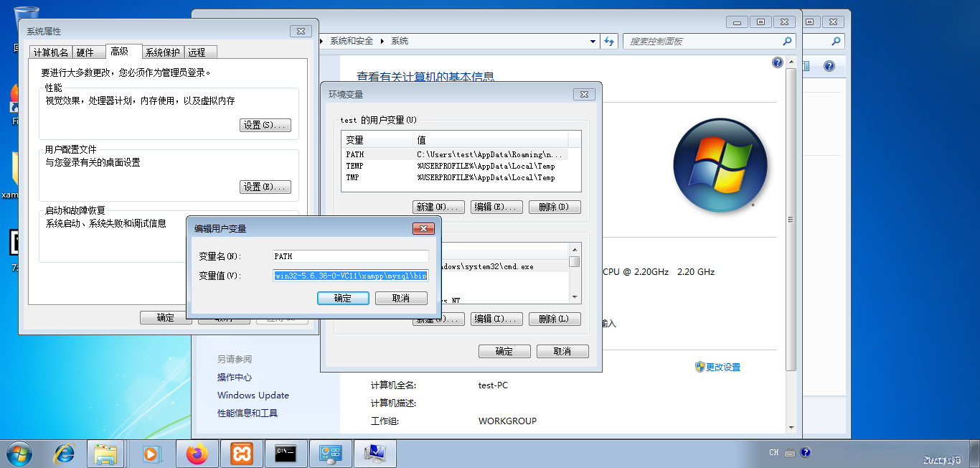This screenshot has width=980, height=468.
Task: Open Windows Media Player taskbar icon
Action: tap(151, 454)
